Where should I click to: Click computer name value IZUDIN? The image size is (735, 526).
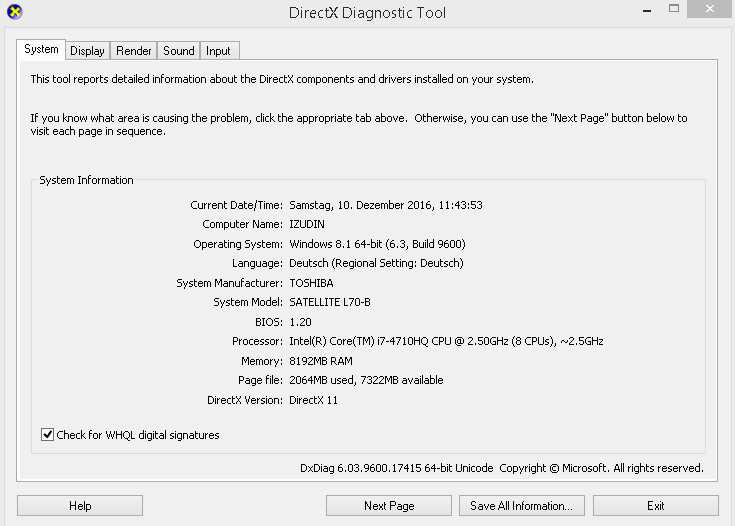tap(307, 224)
